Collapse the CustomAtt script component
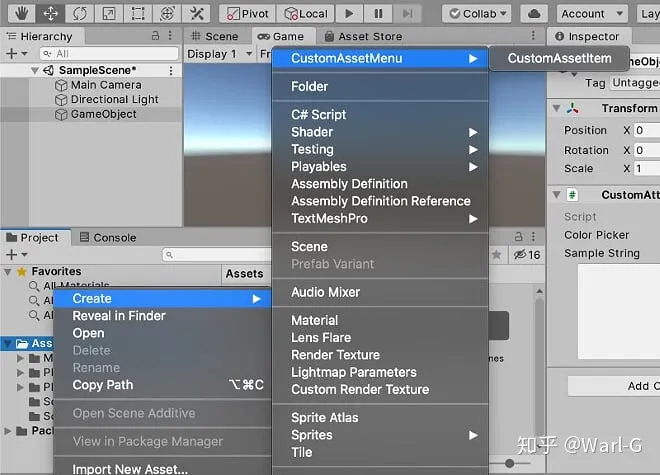This screenshot has height=475, width=660. point(556,195)
